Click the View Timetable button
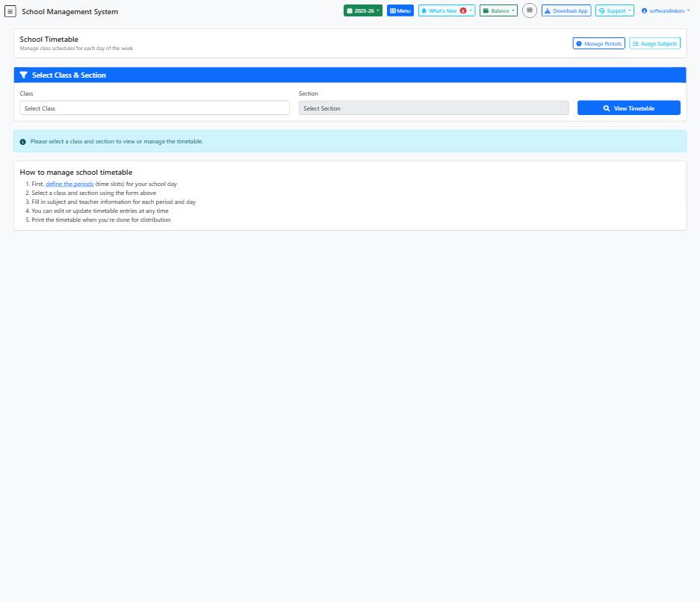Screen dimensions: 700x602 [628, 108]
